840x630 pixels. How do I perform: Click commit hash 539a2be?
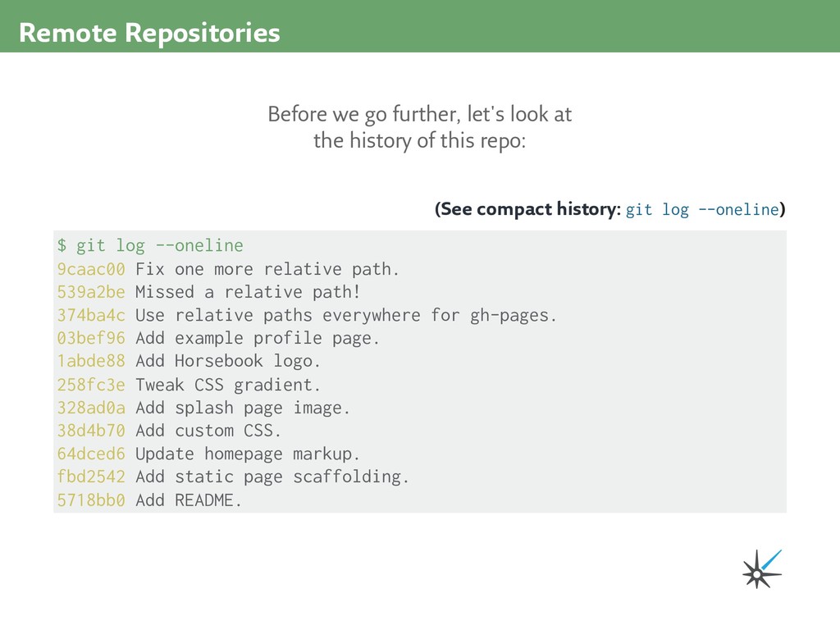91,292
